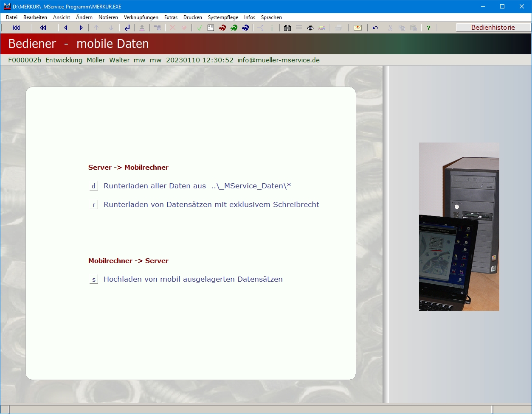Viewport: 532px width, 414px height.
Task: Open the Datei menu
Action: click(11, 17)
